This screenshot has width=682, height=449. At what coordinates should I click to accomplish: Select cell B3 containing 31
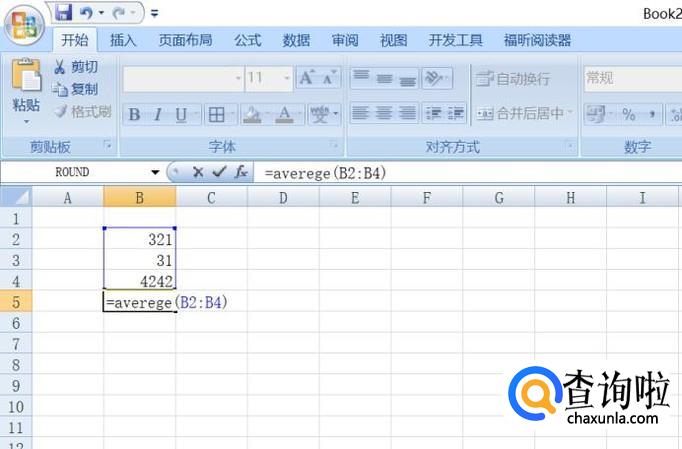point(139,261)
